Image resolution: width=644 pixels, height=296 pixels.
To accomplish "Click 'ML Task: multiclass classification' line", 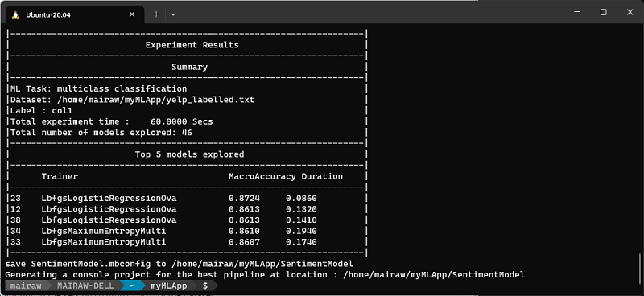I will tap(98, 88).
